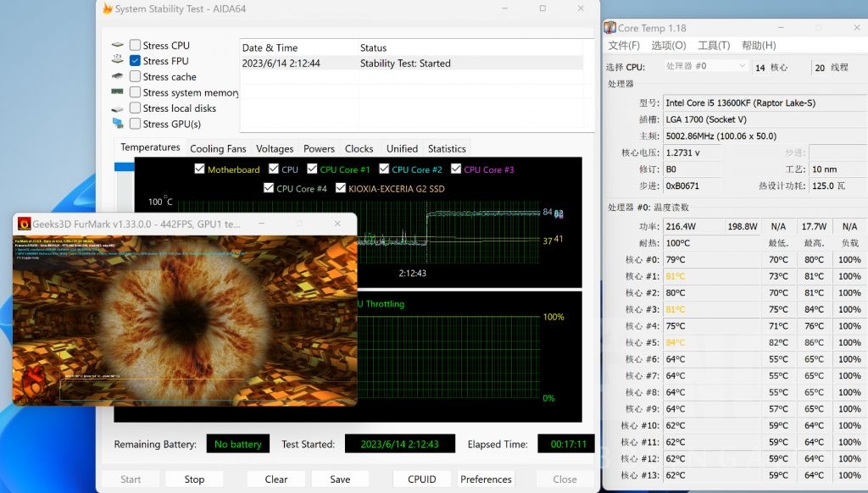The image size is (868, 493).
Task: Uncheck the Stress FPU option
Action: 135,61
